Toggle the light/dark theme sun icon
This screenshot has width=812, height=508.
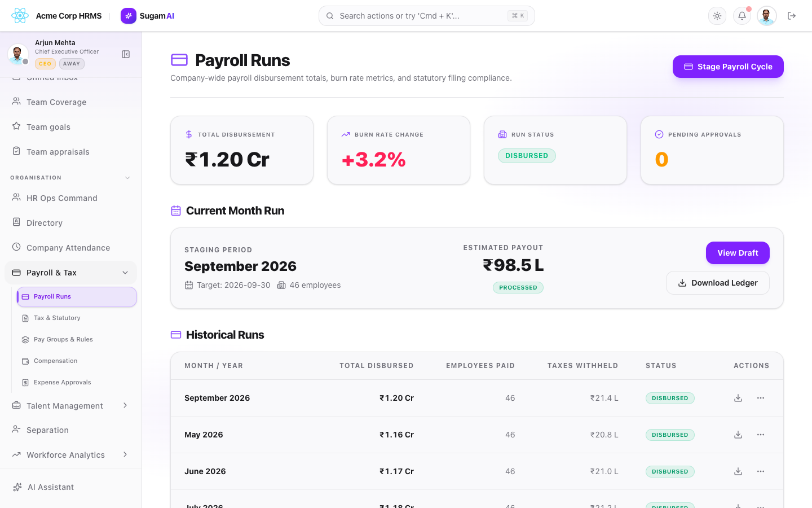(717, 16)
